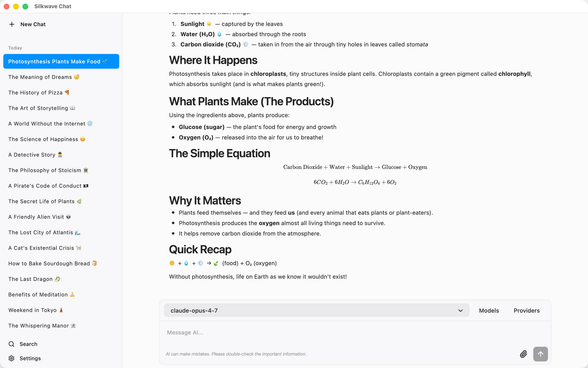Viewport: 588px width, 368px height.
Task: Switch to the Models tab
Action: pyautogui.click(x=489, y=311)
